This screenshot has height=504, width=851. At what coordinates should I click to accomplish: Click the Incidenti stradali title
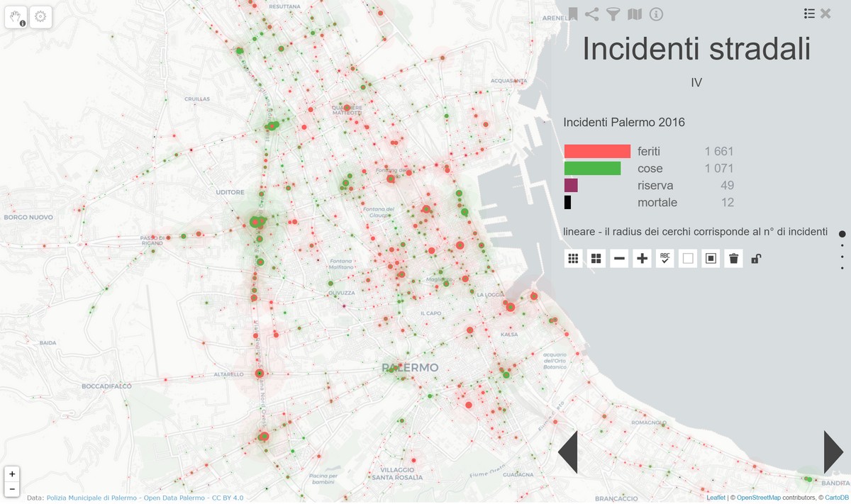click(x=696, y=49)
